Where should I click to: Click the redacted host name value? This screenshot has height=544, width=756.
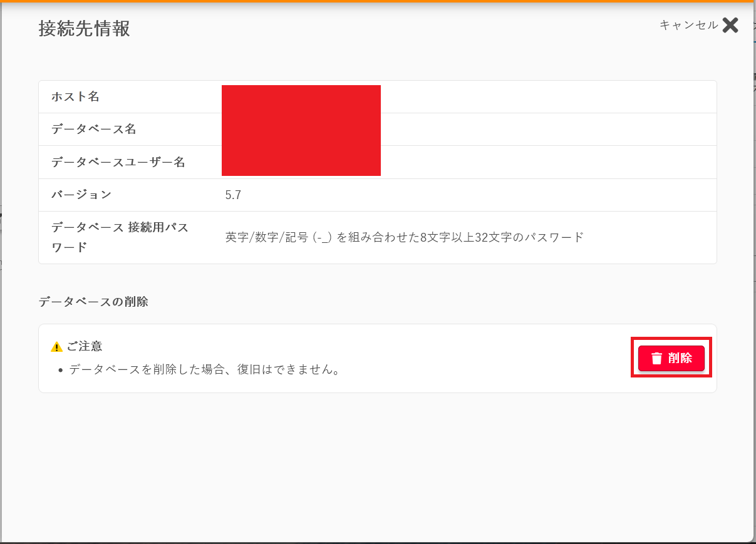coord(301,98)
